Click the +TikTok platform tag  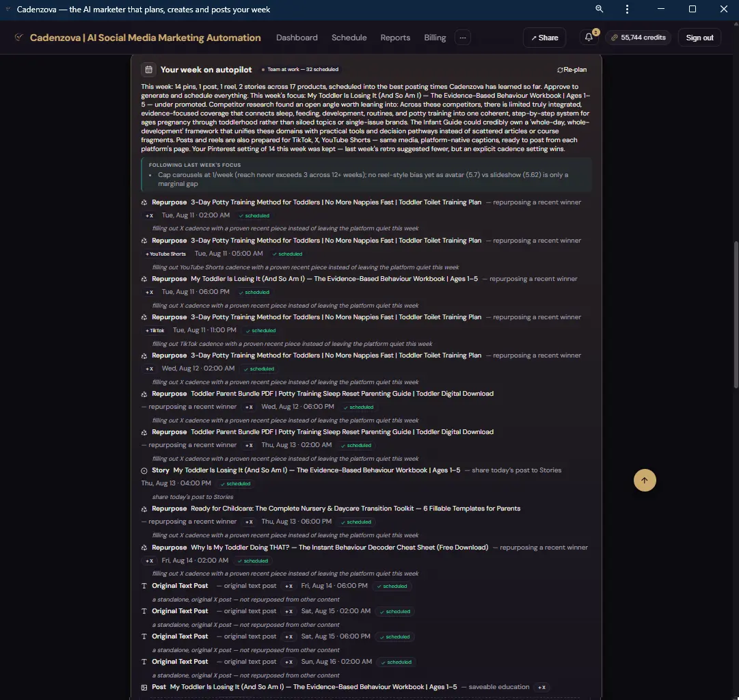155,330
